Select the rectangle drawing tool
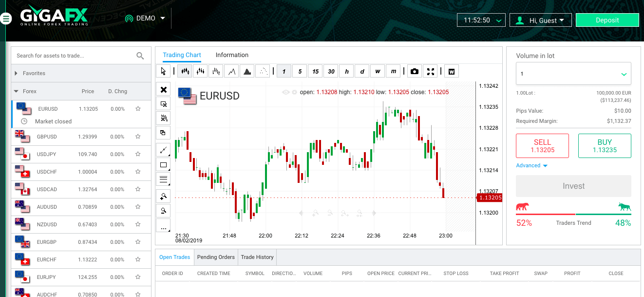 click(x=163, y=164)
